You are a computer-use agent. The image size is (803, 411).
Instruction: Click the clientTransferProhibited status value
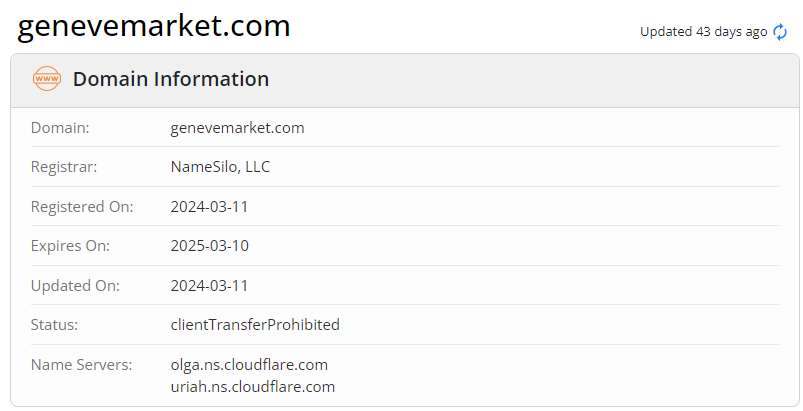pos(256,325)
